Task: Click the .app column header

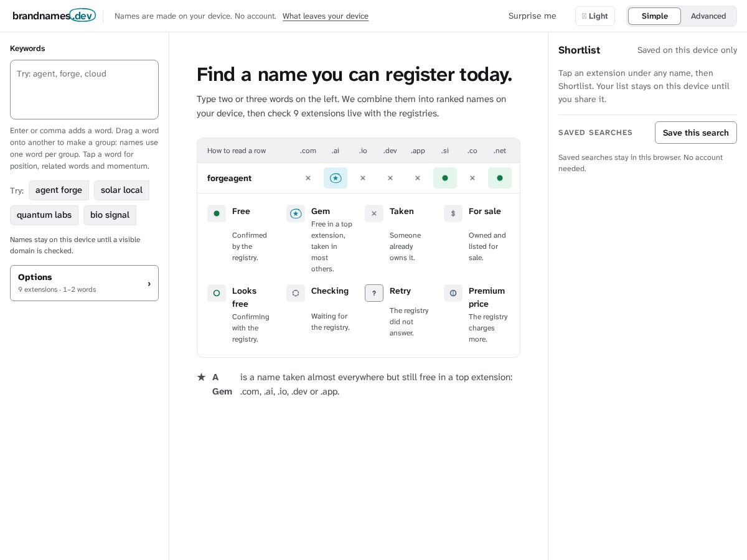Action: pyautogui.click(x=418, y=151)
